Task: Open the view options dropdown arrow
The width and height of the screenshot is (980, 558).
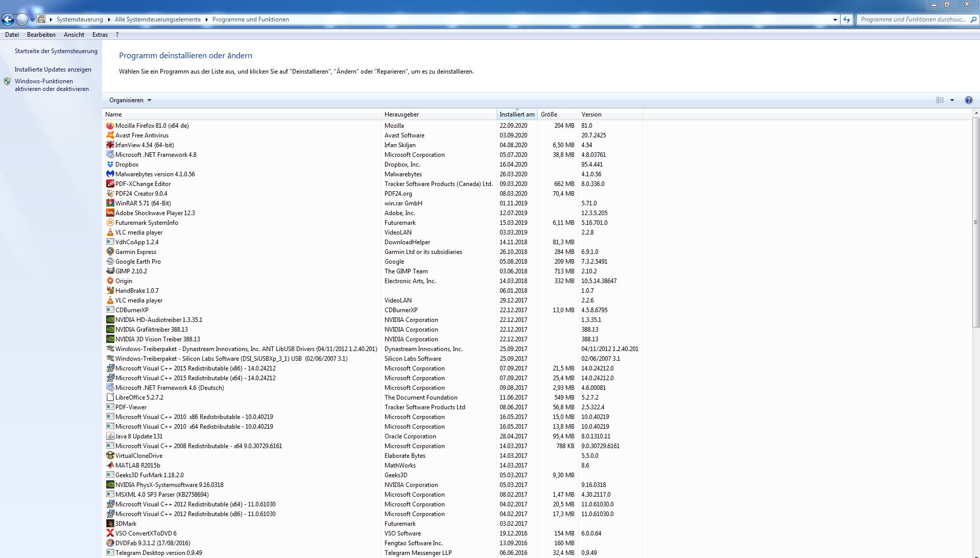Action: [x=952, y=100]
